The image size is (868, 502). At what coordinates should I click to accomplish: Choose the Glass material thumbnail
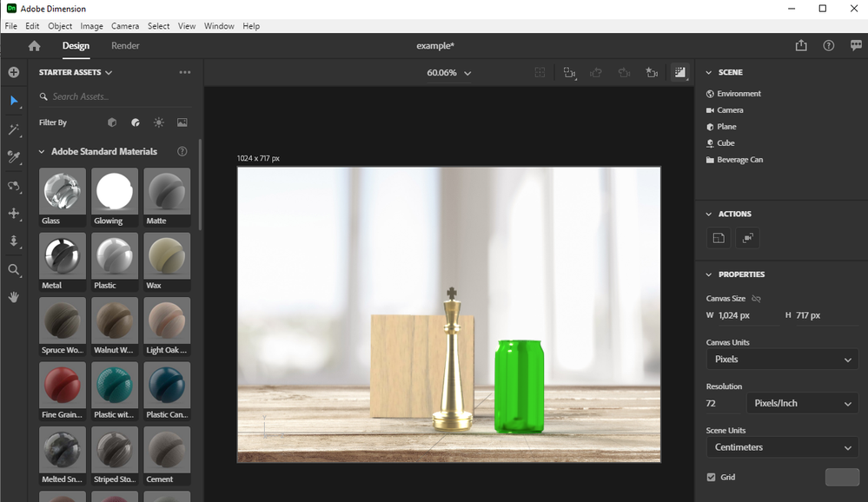pos(63,191)
